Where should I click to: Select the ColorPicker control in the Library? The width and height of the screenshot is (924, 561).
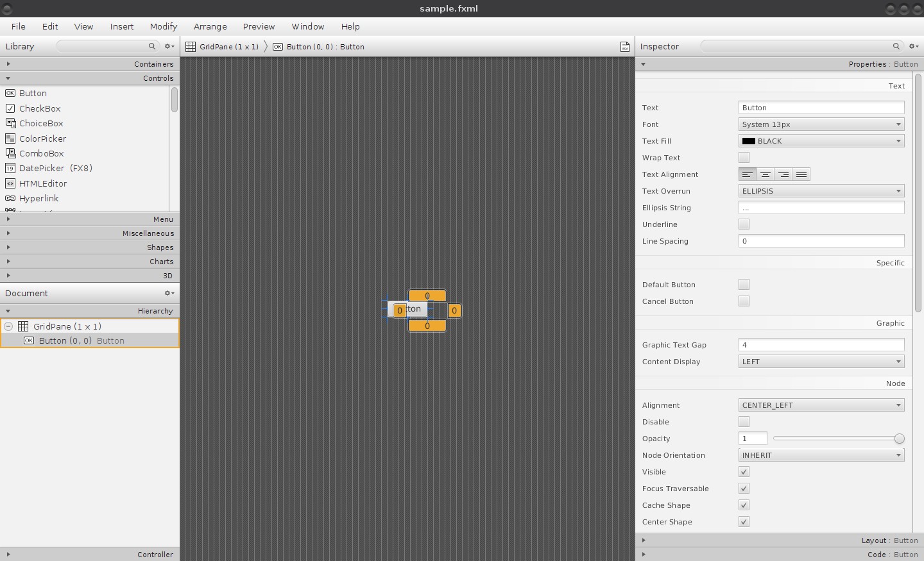pos(42,138)
